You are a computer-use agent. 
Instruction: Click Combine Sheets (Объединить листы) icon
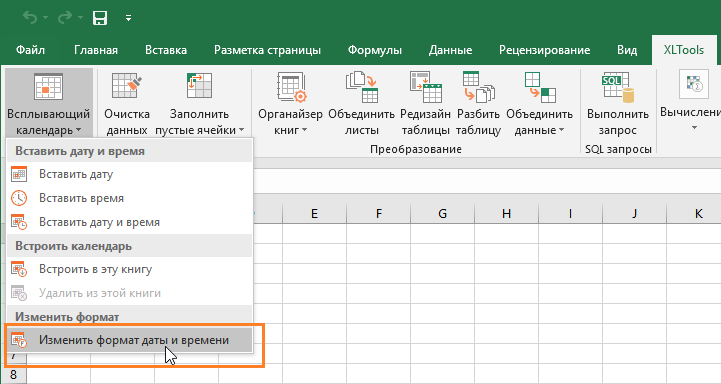coord(361,86)
